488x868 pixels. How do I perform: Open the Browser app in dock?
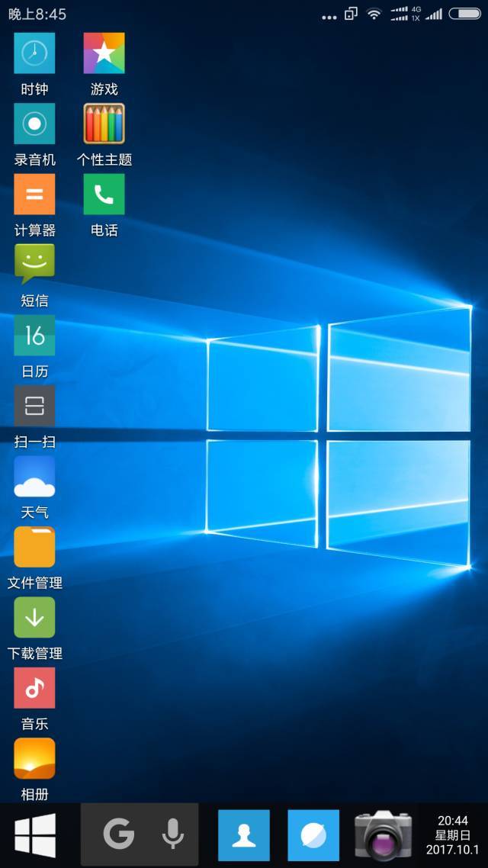[x=313, y=835]
